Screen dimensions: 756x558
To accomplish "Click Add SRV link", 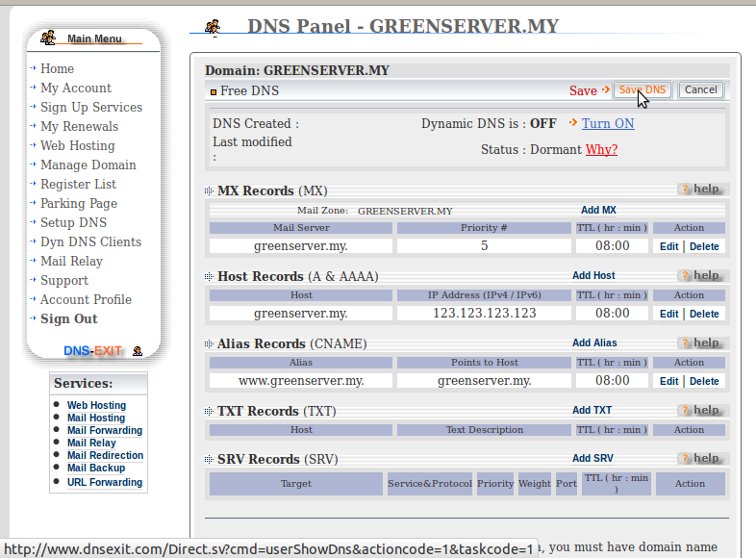I will coord(592,458).
